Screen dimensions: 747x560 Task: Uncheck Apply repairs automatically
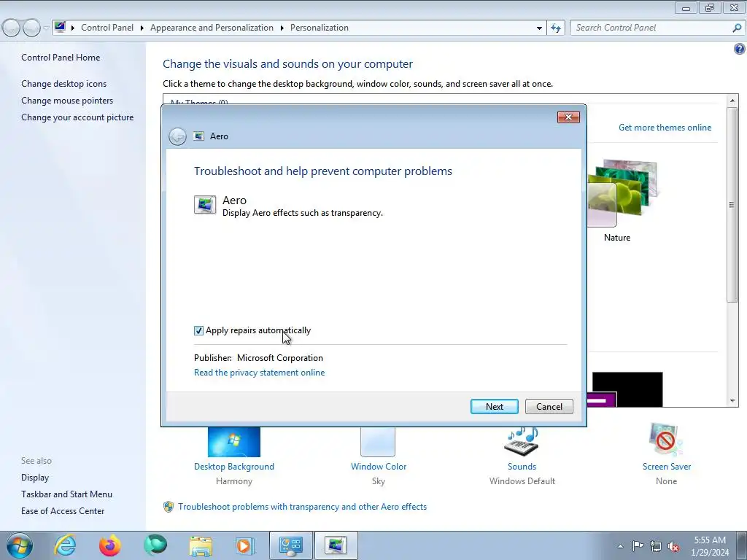tap(198, 330)
